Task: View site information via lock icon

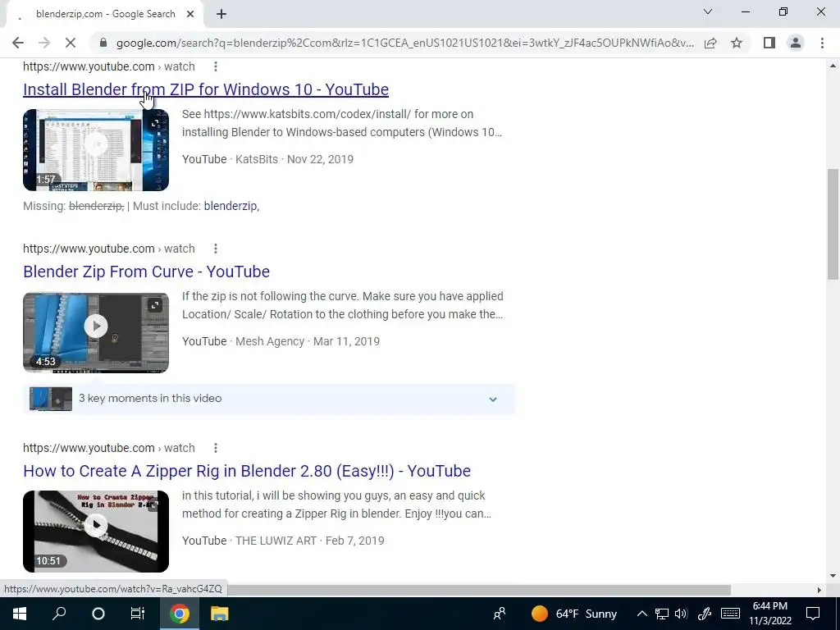Action: (103, 43)
